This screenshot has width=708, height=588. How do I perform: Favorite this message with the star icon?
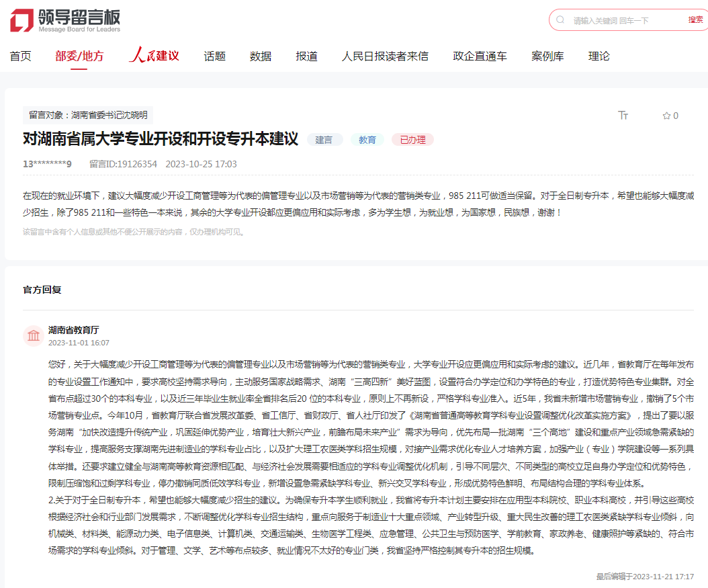pos(666,116)
